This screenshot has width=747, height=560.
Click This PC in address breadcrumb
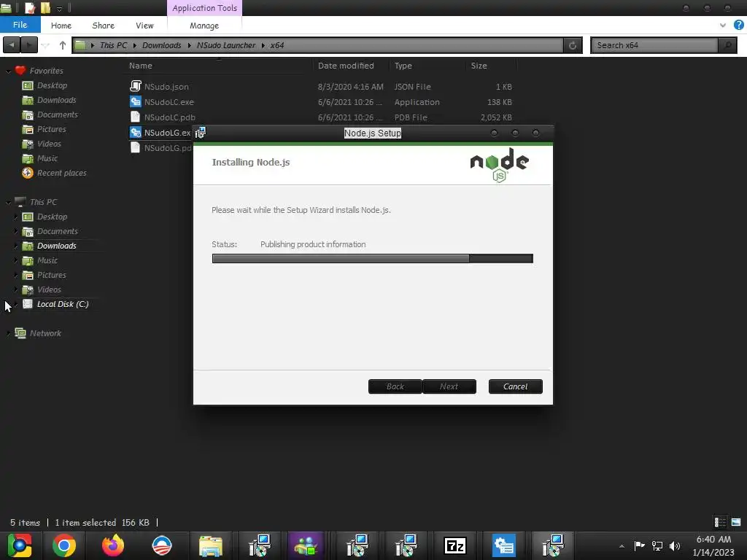pos(113,45)
